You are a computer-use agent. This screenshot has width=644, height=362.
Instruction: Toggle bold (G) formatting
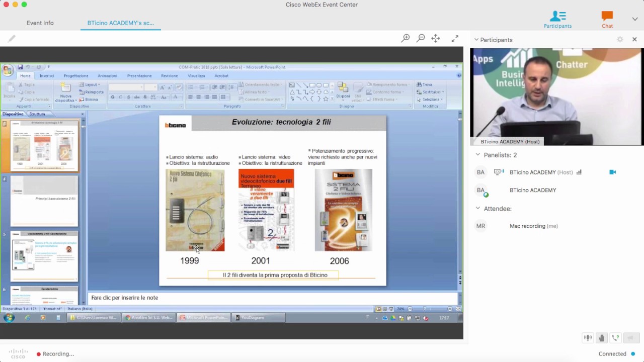point(112,97)
